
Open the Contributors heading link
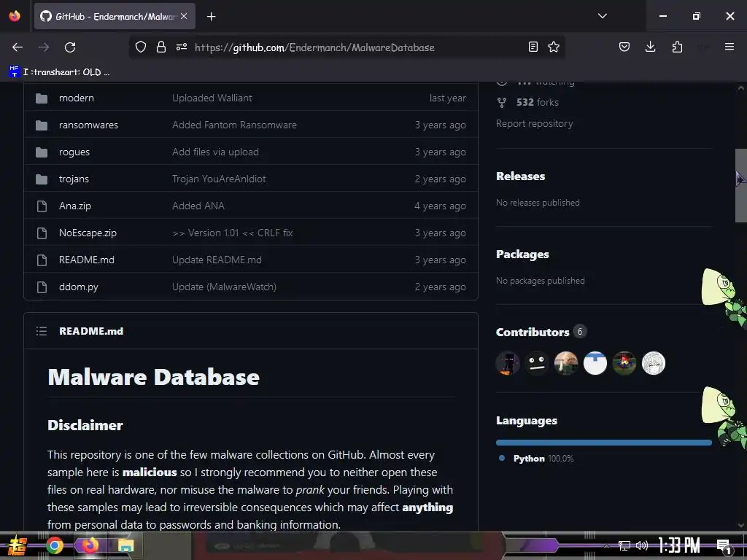[533, 332]
